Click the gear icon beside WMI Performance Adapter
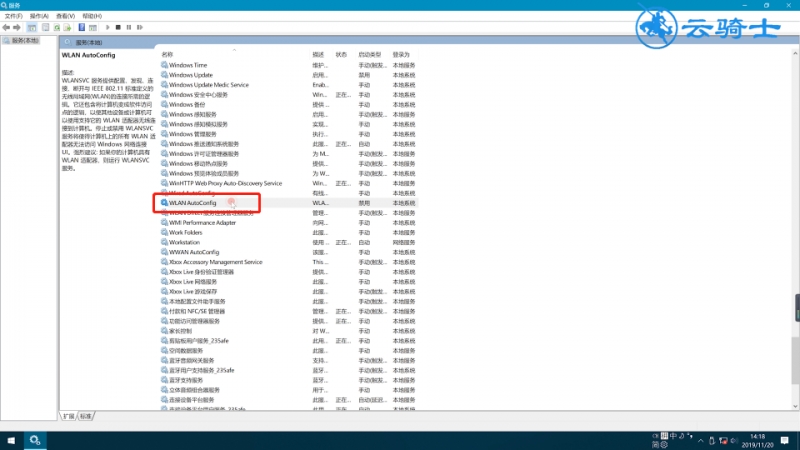This screenshot has width=800, height=450. pos(164,222)
